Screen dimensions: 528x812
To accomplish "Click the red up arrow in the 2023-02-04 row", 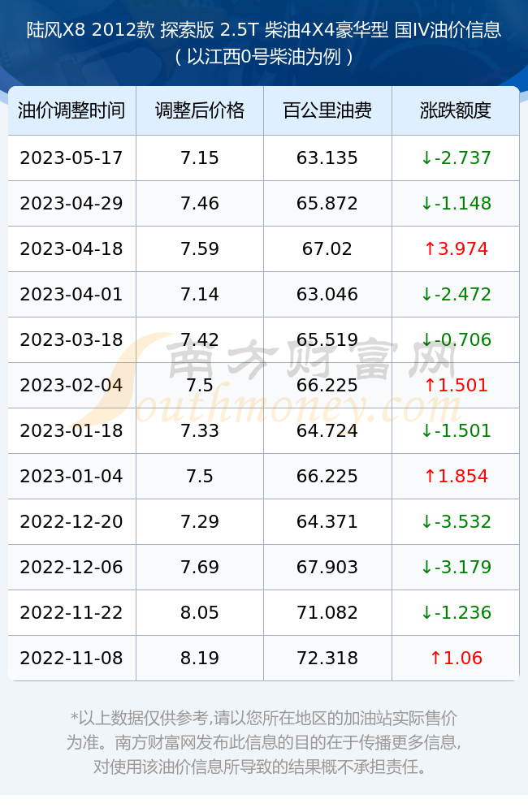I will 430,385.
